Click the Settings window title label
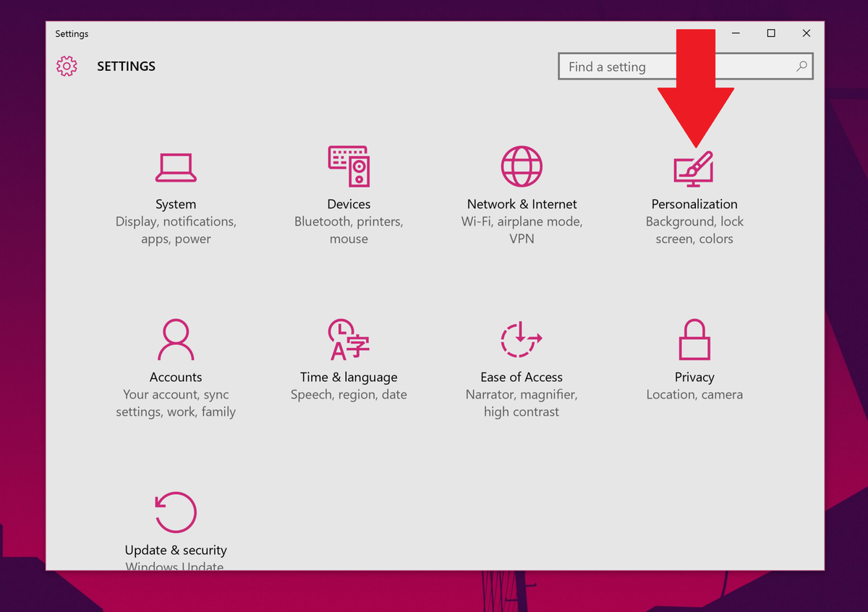 pos(72,33)
